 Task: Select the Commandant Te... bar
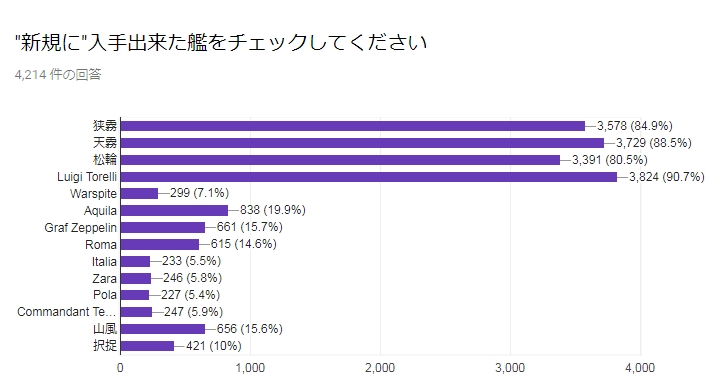point(136,312)
